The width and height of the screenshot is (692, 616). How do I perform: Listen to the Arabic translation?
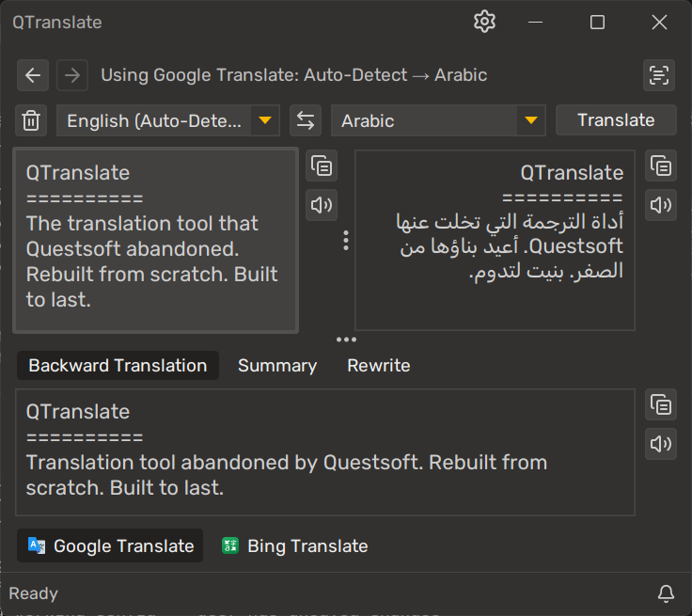(661, 205)
